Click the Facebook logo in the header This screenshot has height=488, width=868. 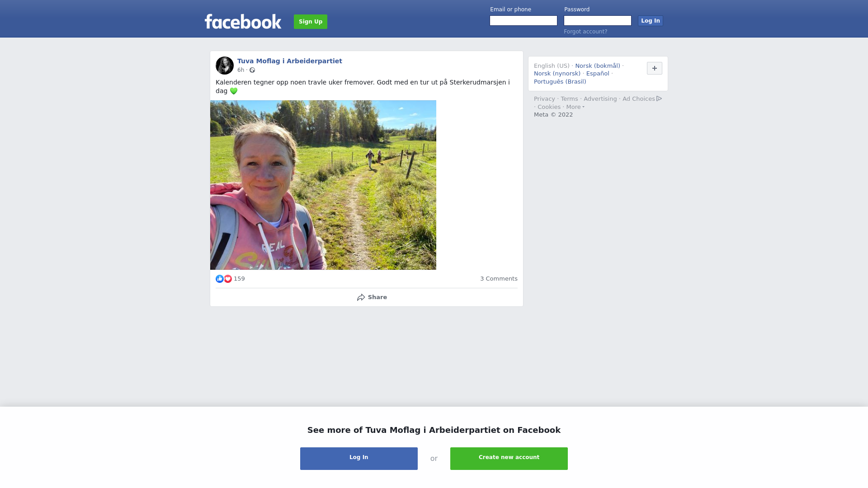click(x=243, y=21)
